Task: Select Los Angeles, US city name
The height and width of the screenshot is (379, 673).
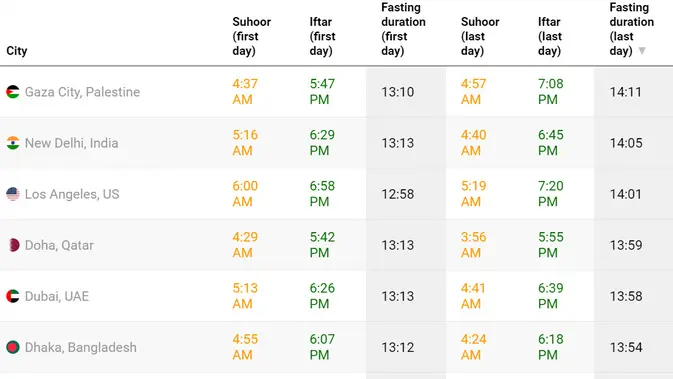Action: pos(72,194)
